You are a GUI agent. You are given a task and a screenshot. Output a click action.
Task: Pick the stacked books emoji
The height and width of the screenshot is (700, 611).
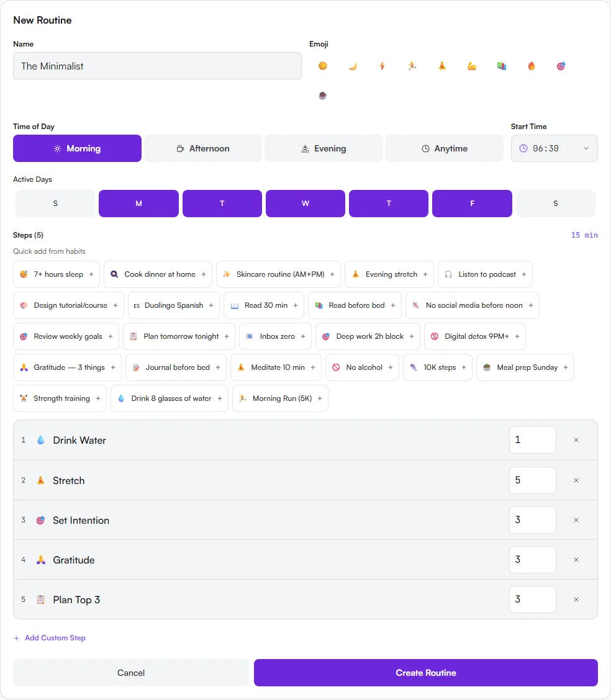point(502,66)
